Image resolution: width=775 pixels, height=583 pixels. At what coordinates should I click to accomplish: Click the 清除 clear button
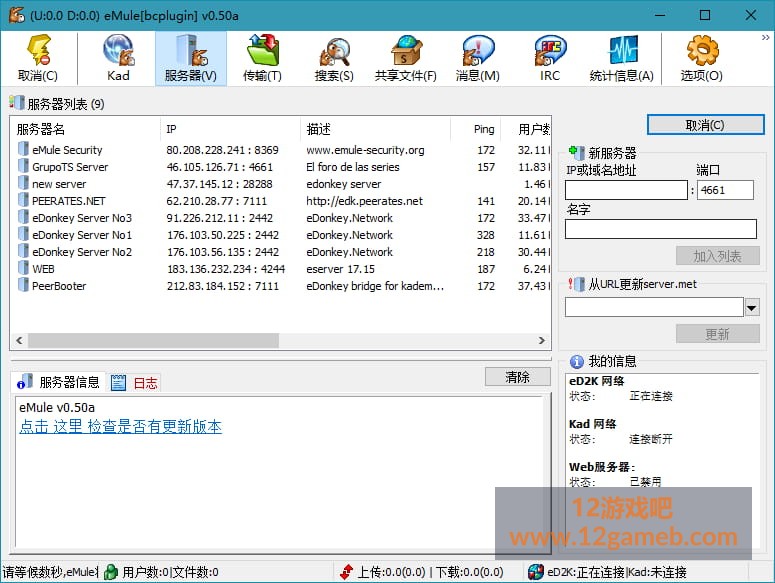(x=517, y=377)
